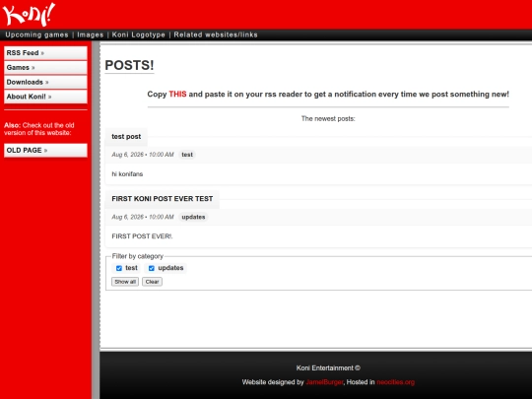Screen dimensions: 532x399
Task: Open the About Koni! sidebar button
Action: click(45, 97)
